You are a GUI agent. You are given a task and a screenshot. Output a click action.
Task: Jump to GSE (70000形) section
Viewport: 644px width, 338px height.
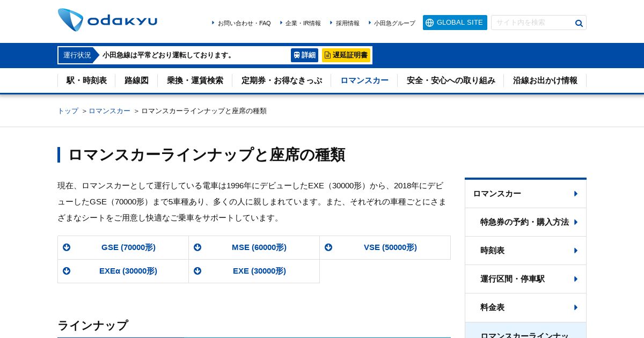[123, 247]
